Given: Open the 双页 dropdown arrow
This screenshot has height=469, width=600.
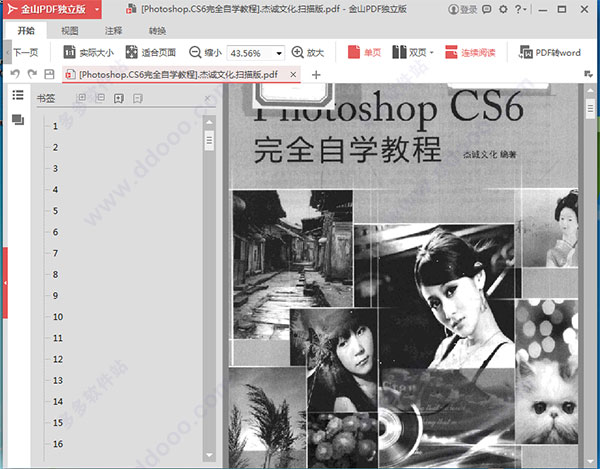Looking at the screenshot, I should 432,53.
